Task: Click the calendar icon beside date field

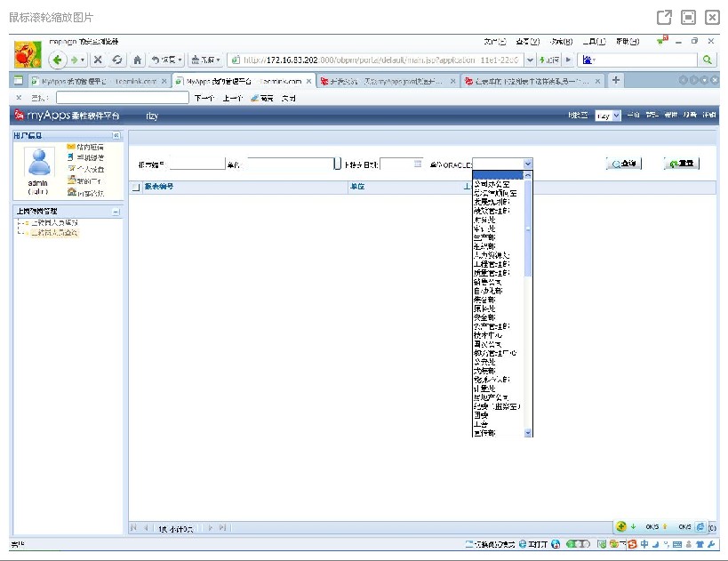Action: click(418, 164)
